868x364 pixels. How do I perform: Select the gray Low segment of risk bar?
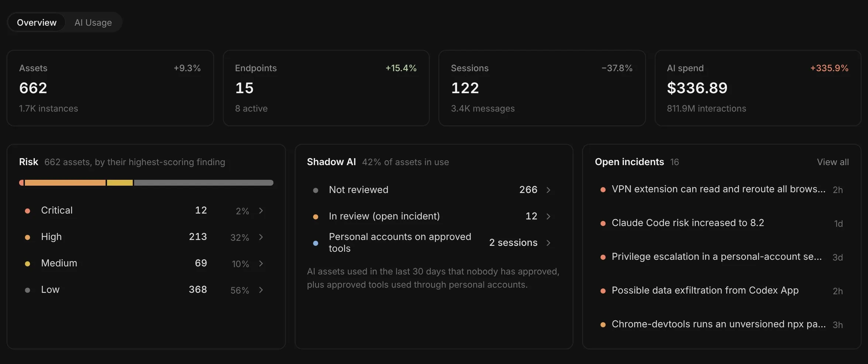204,183
